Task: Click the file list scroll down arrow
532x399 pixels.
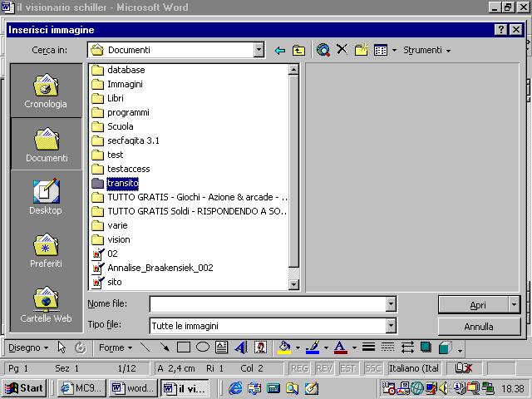Action: (293, 284)
